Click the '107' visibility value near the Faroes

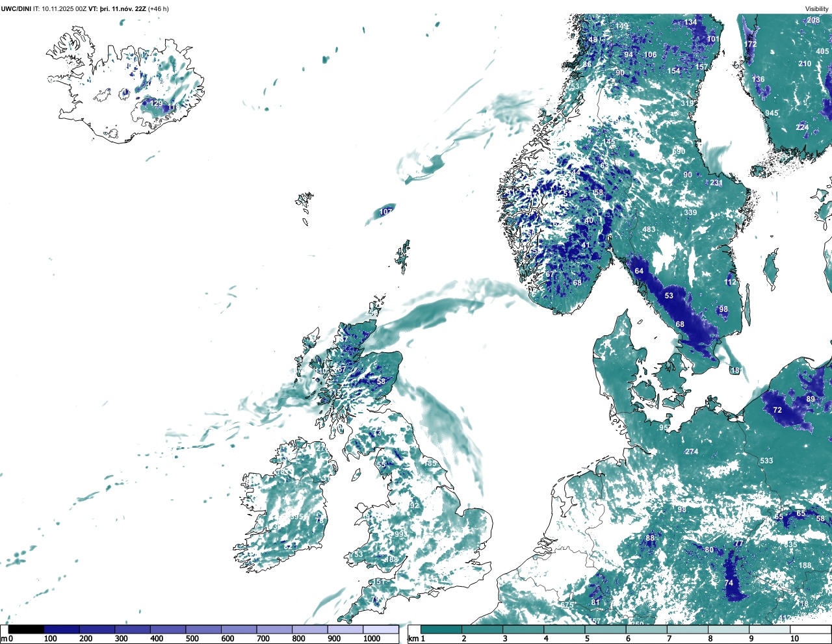pyautogui.click(x=386, y=212)
